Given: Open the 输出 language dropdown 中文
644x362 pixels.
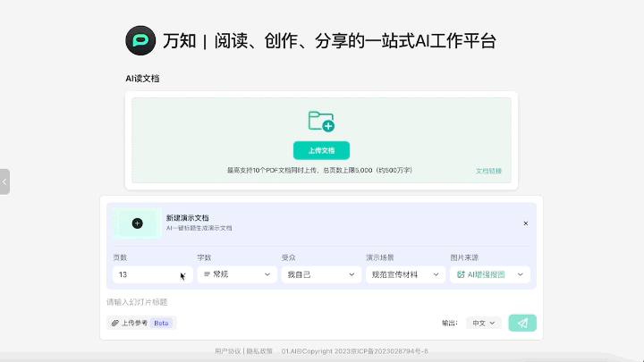Looking at the screenshot, I should point(483,323).
